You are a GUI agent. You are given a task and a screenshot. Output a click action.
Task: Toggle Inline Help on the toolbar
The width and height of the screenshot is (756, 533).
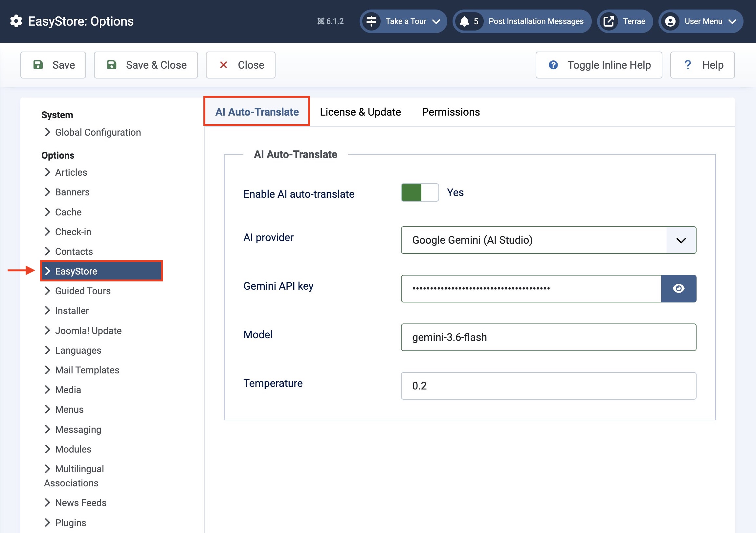(x=599, y=65)
